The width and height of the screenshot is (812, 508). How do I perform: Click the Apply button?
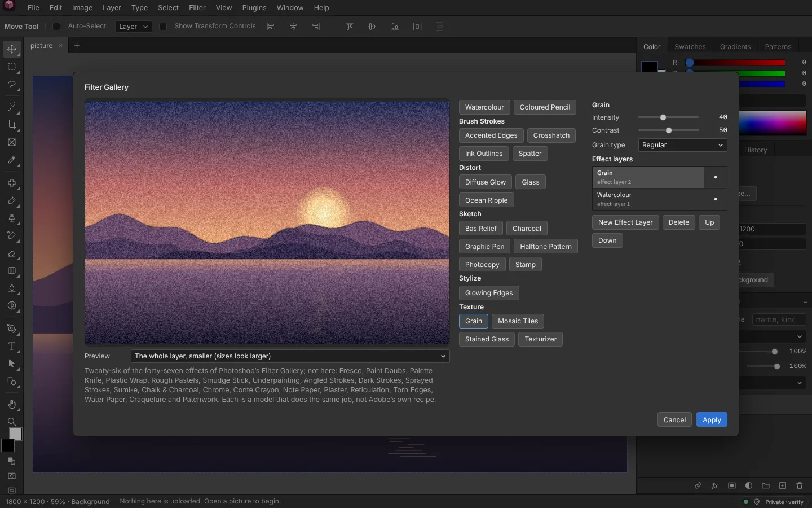[712, 420]
